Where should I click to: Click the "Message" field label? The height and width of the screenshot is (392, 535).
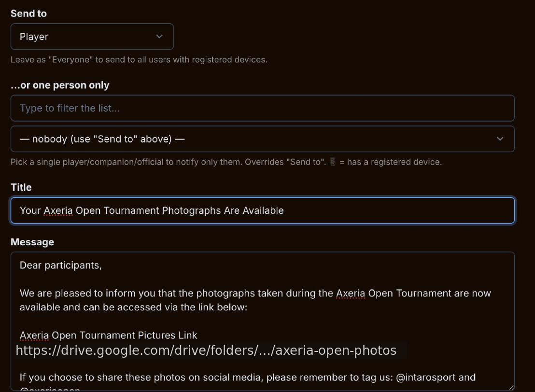[x=32, y=242]
